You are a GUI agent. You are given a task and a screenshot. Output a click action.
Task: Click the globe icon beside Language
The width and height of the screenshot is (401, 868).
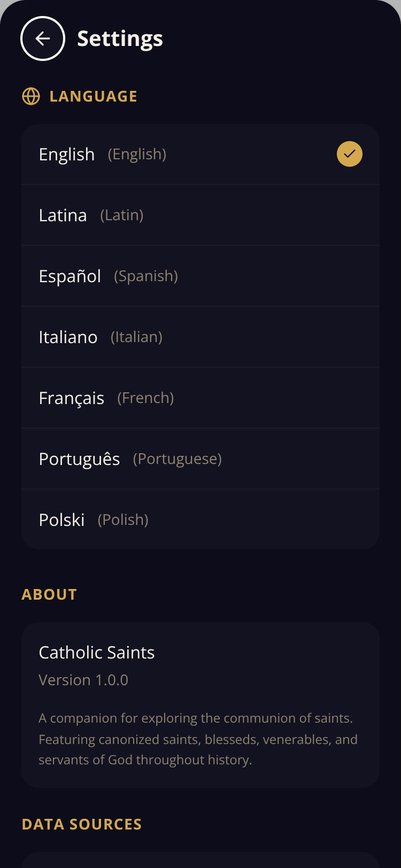[x=31, y=96]
